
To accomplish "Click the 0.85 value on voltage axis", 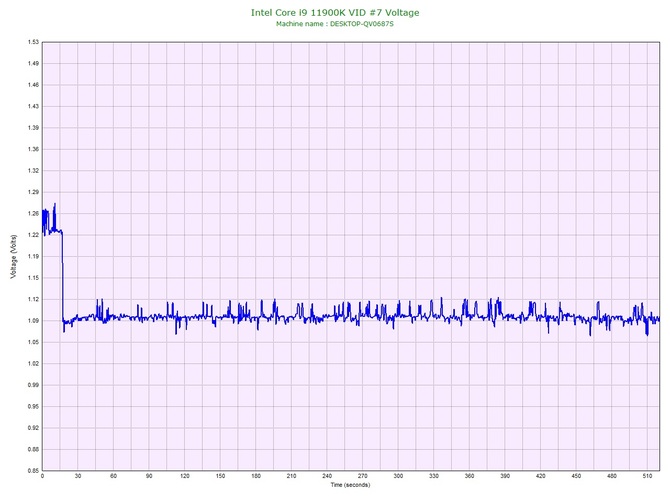I will (33, 470).
